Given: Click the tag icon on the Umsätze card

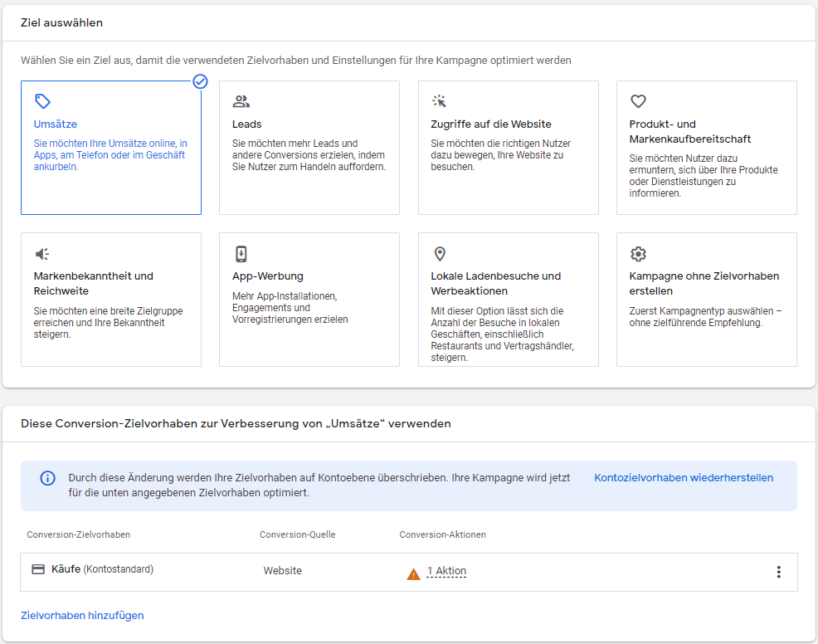Looking at the screenshot, I should click(x=42, y=101).
